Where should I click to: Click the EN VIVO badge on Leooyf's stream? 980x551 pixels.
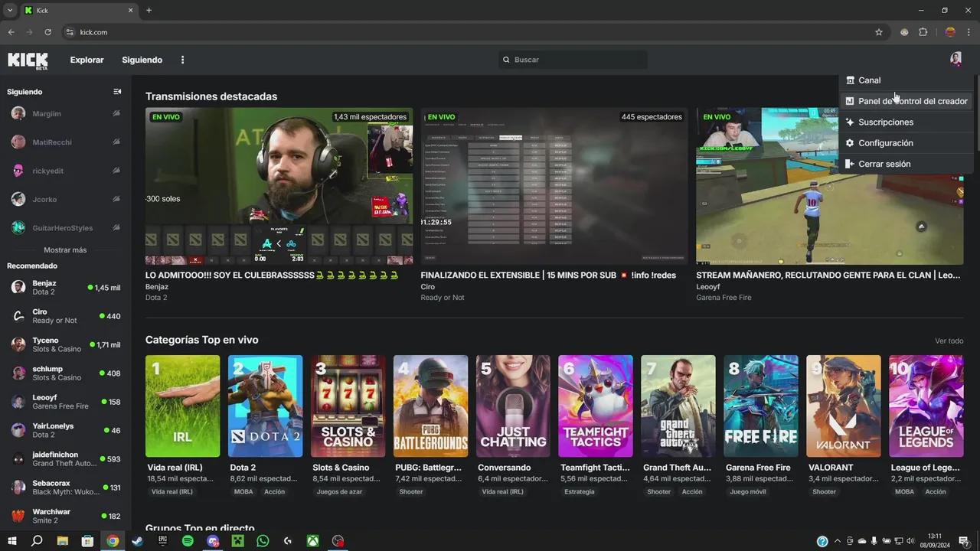(716, 116)
